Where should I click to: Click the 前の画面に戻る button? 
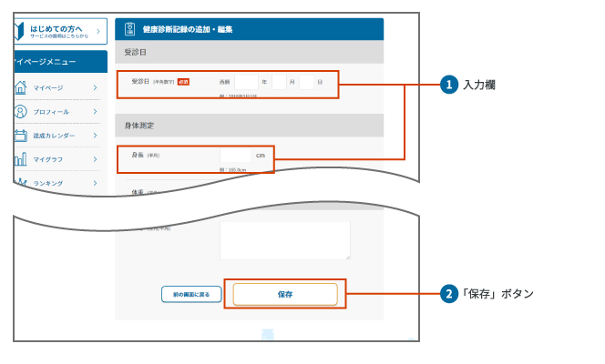191,294
